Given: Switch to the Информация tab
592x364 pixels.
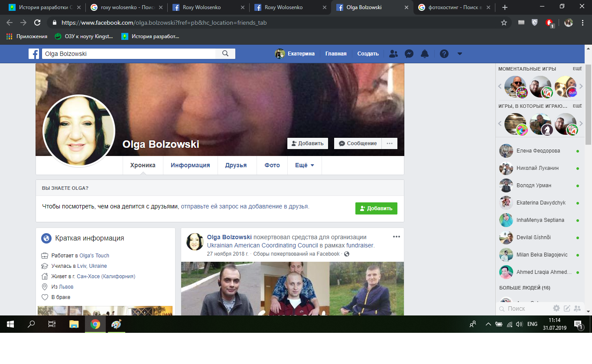Looking at the screenshot, I should (x=190, y=165).
